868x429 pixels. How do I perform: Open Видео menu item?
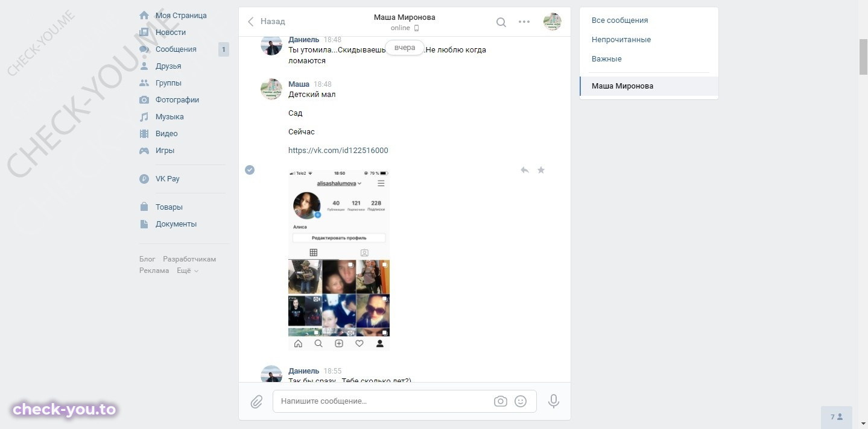[166, 133]
